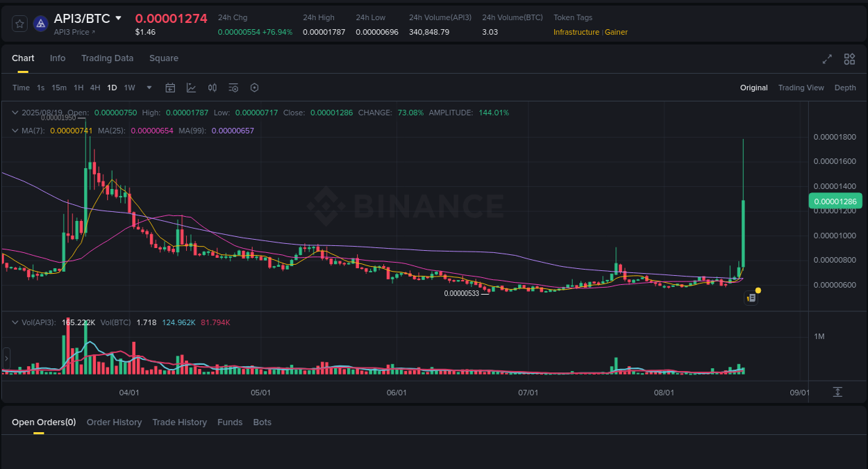Open the hexagon chart settings icon
The height and width of the screenshot is (469, 868).
(x=254, y=88)
